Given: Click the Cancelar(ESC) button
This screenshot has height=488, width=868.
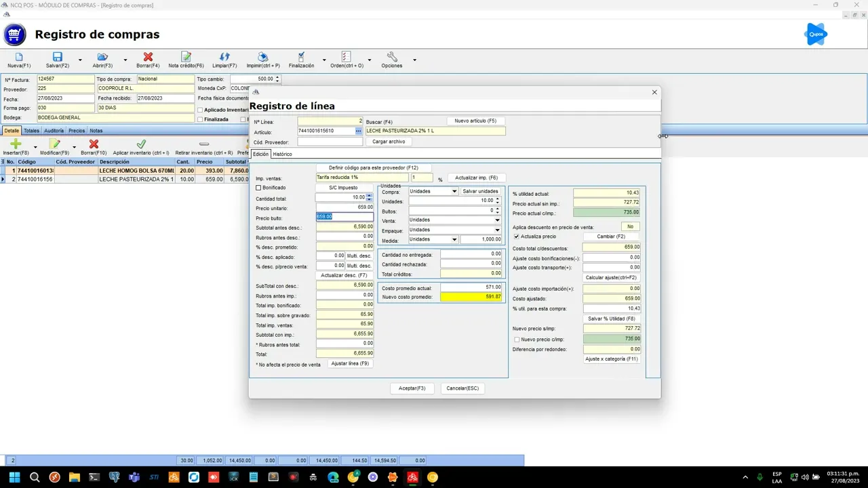Looking at the screenshot, I should pos(462,388).
